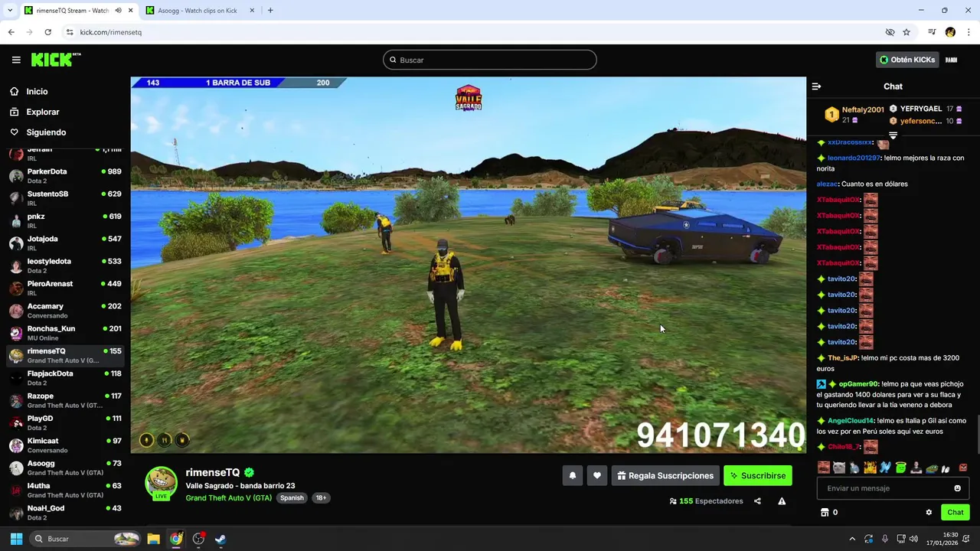The image size is (980, 551).
Task: Open Kimicaat channel in sidebar
Action: pyautogui.click(x=65, y=445)
